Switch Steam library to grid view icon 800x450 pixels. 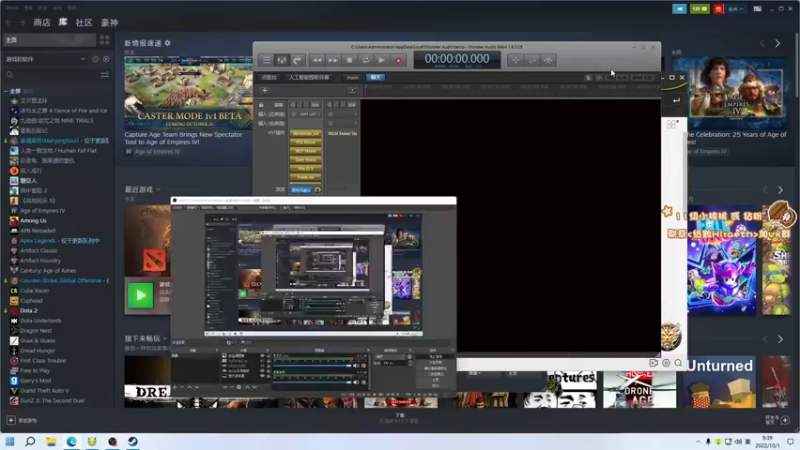(x=105, y=40)
